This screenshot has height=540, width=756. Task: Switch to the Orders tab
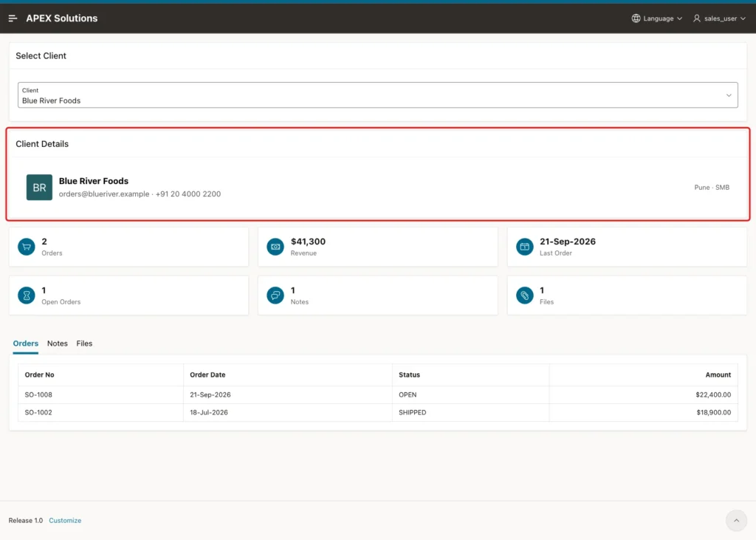[26, 344]
